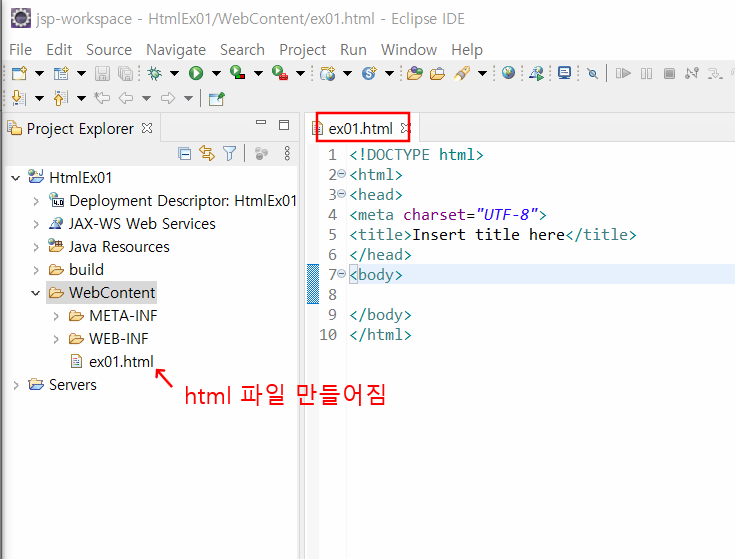Click the empty line 8 in editor

tap(539, 295)
